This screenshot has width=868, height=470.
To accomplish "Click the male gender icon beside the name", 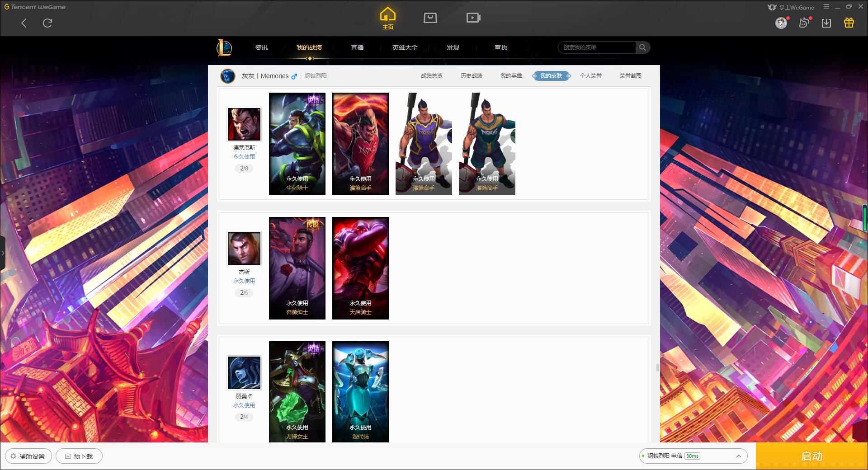I will (294, 76).
